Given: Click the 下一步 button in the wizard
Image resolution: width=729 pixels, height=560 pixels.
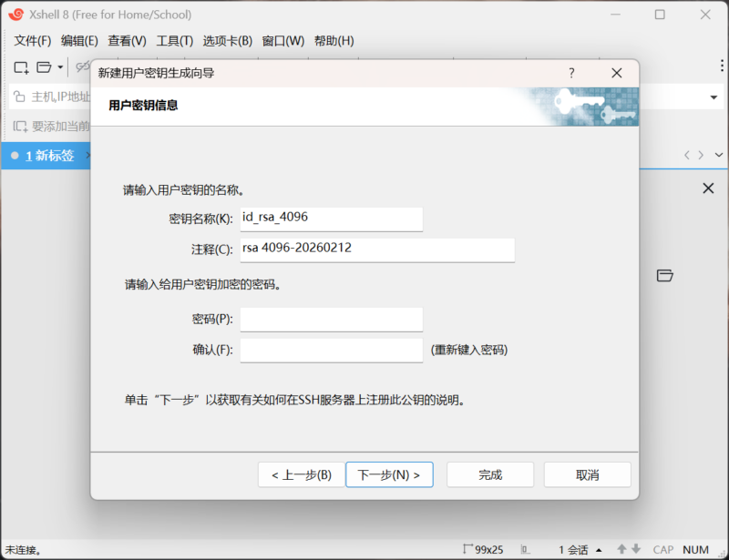Looking at the screenshot, I should click(389, 474).
